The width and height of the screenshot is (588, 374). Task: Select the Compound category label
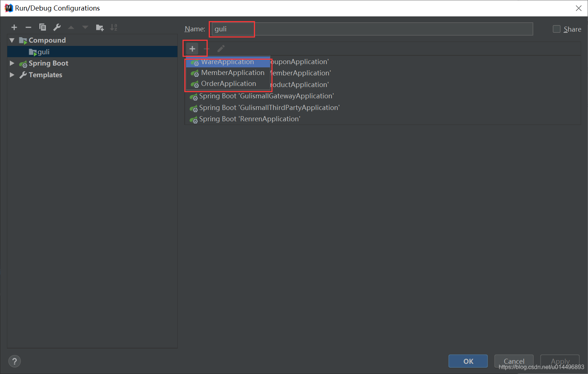click(47, 40)
